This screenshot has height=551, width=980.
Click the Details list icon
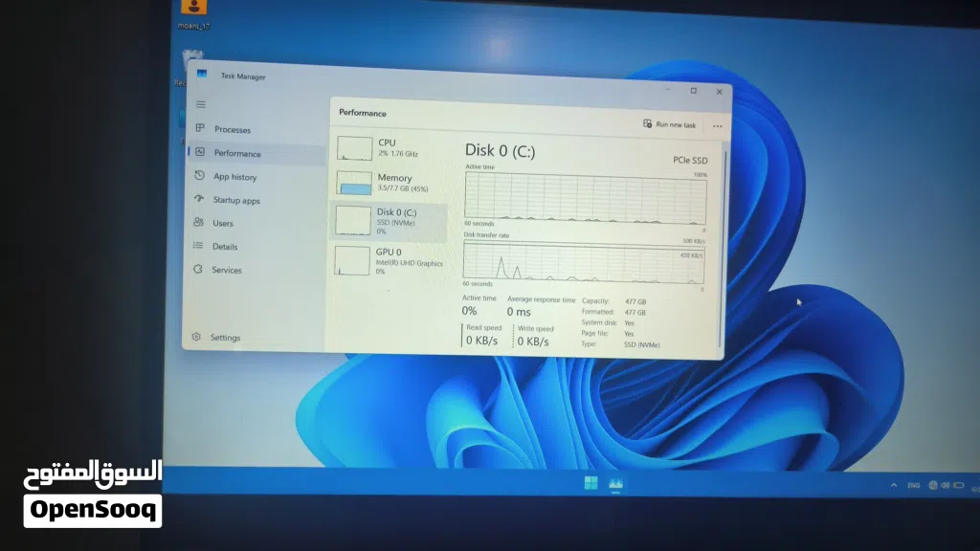click(x=198, y=246)
